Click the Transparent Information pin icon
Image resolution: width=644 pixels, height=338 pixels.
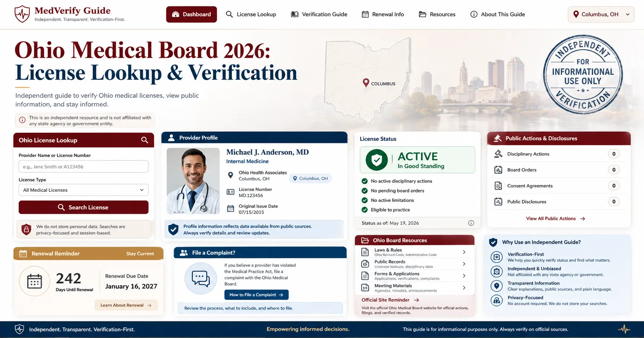tap(497, 286)
